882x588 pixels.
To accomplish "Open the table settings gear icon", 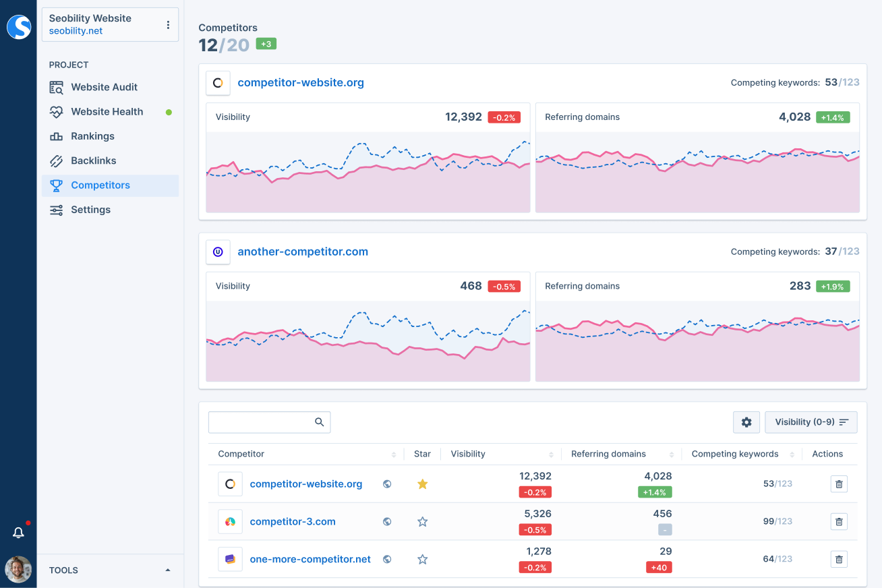I will tap(746, 421).
